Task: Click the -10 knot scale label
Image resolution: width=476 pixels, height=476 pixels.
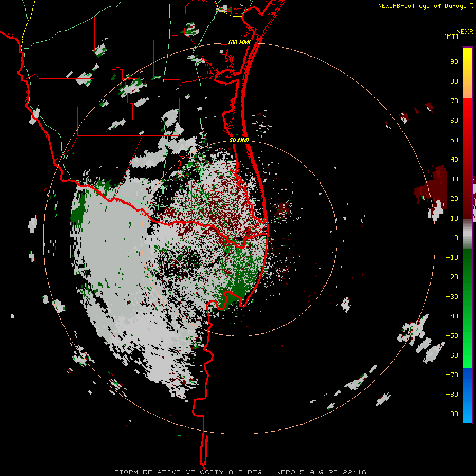Action: (452, 258)
